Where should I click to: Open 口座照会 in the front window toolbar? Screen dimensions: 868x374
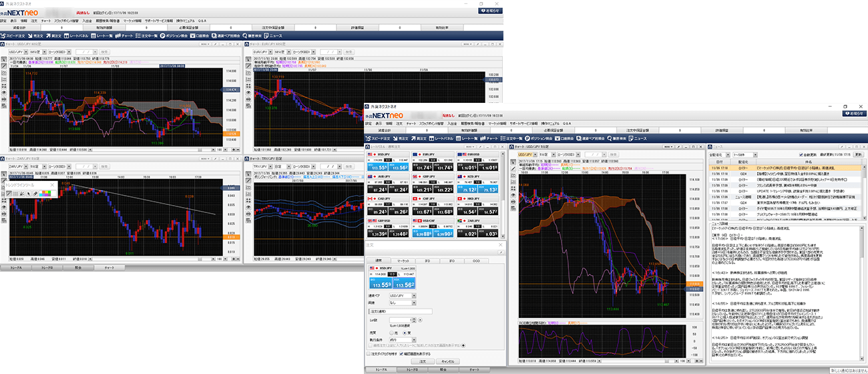(564, 138)
